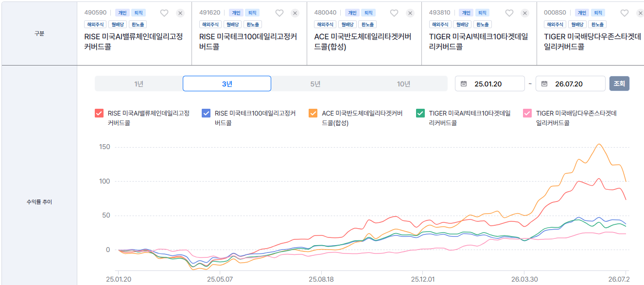Viewport: 644px width, 285px height.
Task: Favorite TIGER 미국AI빅테크10 with its heart icon
Action: tap(509, 13)
